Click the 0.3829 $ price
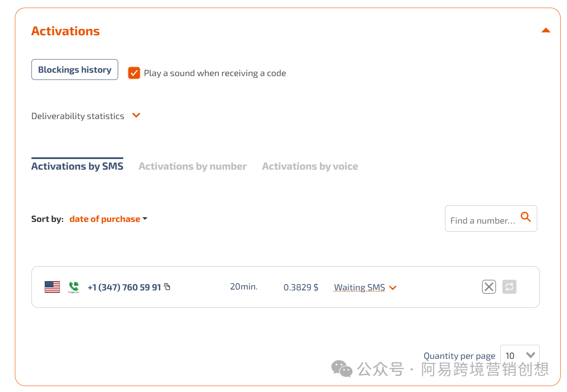The image size is (567, 392). (301, 287)
